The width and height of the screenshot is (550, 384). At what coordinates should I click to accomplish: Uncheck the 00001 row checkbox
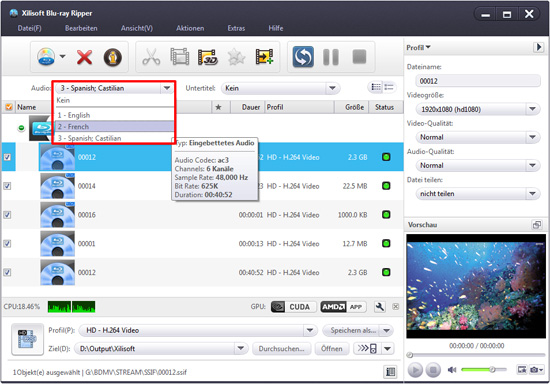point(7,243)
